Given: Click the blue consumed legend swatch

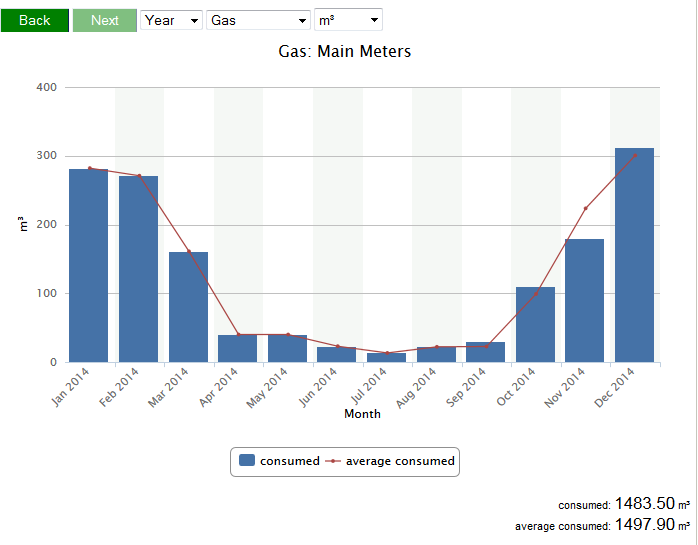Looking at the screenshot, I should pos(247,461).
